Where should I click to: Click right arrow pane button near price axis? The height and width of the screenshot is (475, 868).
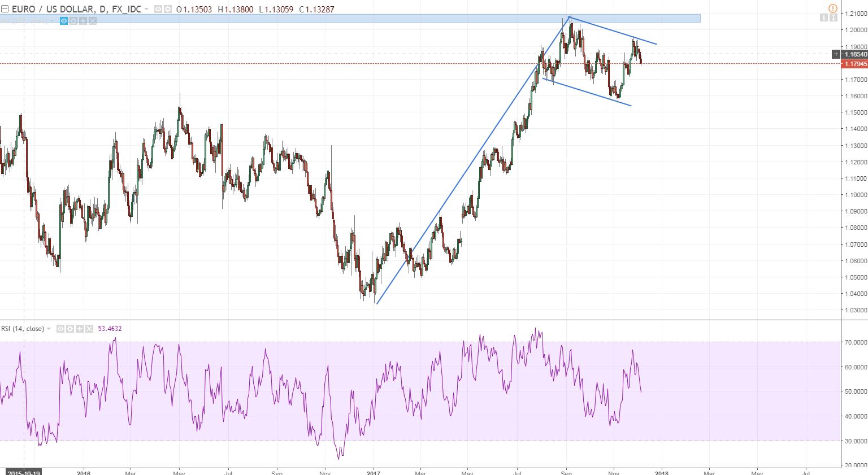coord(833,18)
